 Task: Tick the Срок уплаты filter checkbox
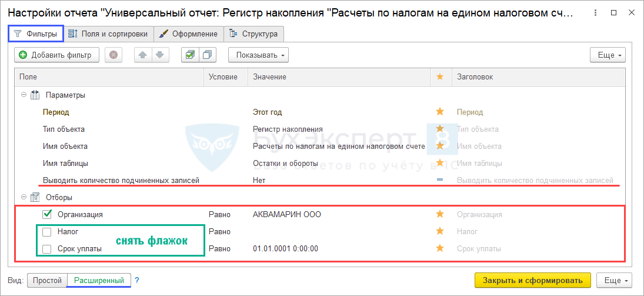click(x=47, y=249)
